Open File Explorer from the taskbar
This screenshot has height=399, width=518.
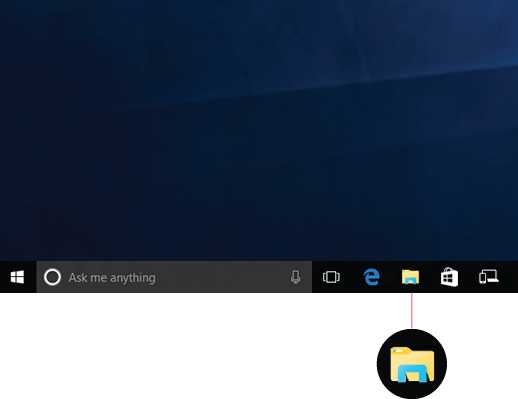click(410, 277)
